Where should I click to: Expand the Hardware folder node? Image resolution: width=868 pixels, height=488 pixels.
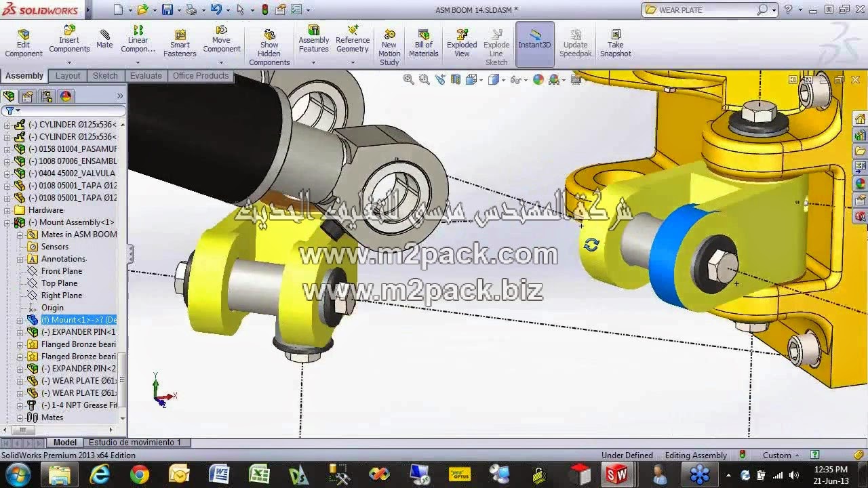(7, 210)
